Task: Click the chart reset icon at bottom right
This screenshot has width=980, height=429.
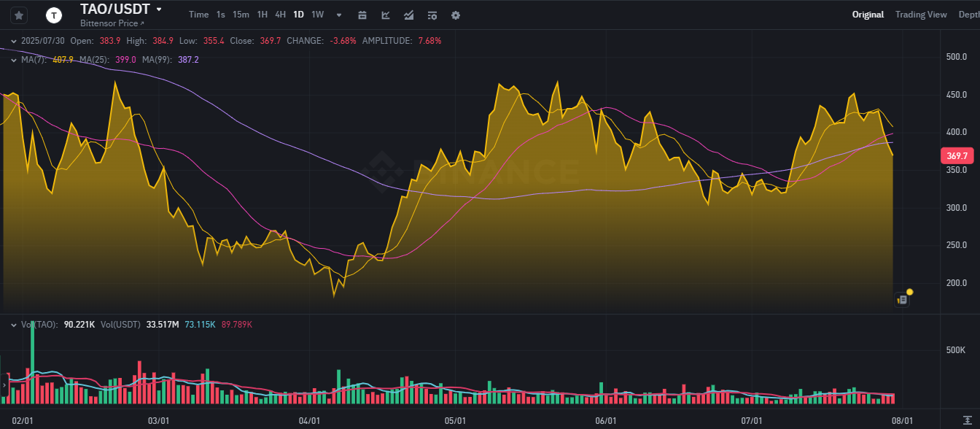Action: pyautogui.click(x=968, y=421)
